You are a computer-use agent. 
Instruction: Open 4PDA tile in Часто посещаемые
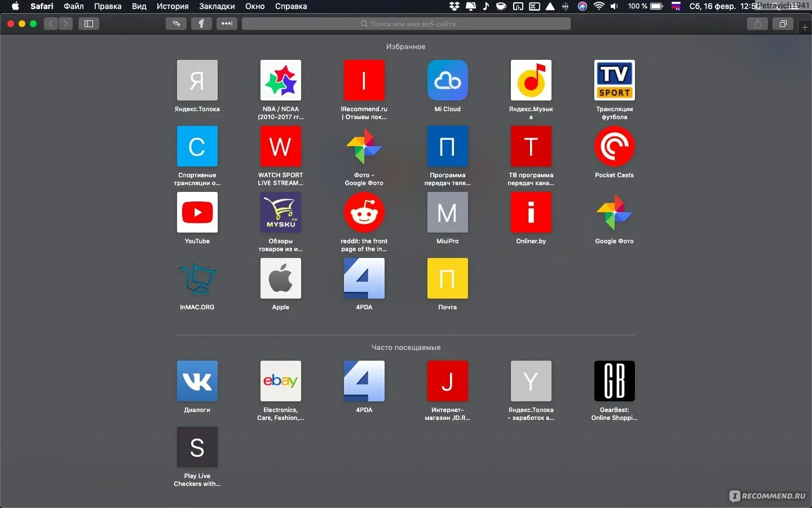point(364,381)
